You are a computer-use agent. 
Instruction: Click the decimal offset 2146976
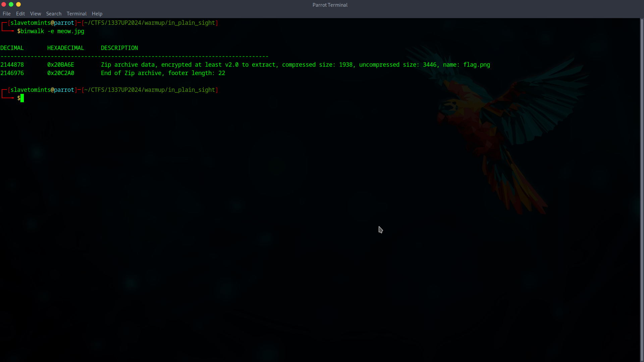[12, 73]
